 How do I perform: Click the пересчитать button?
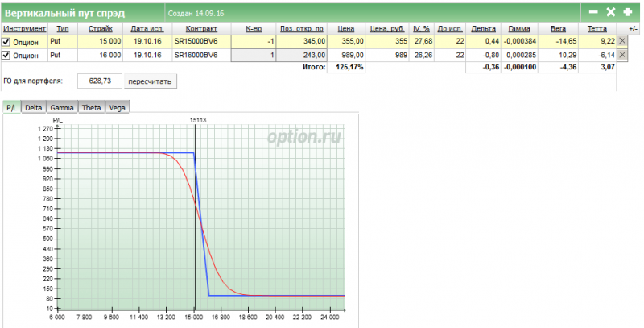click(150, 81)
